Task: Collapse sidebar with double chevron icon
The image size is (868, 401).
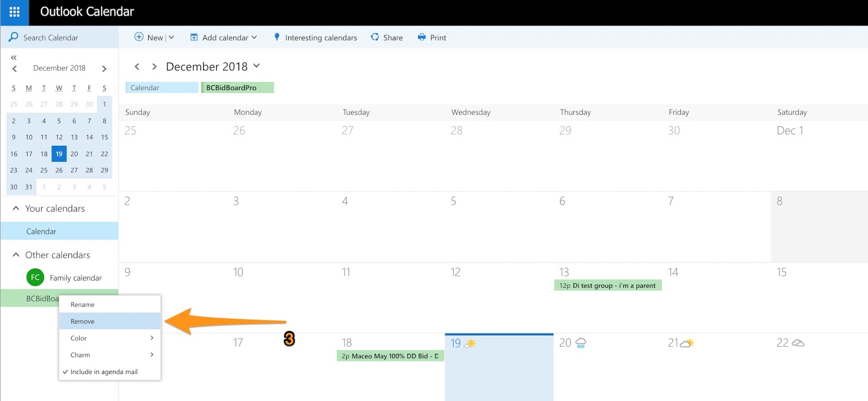Action: tap(14, 57)
